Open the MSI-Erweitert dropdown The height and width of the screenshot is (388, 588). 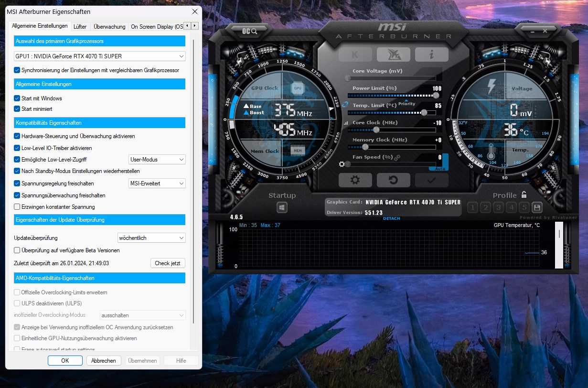point(157,183)
